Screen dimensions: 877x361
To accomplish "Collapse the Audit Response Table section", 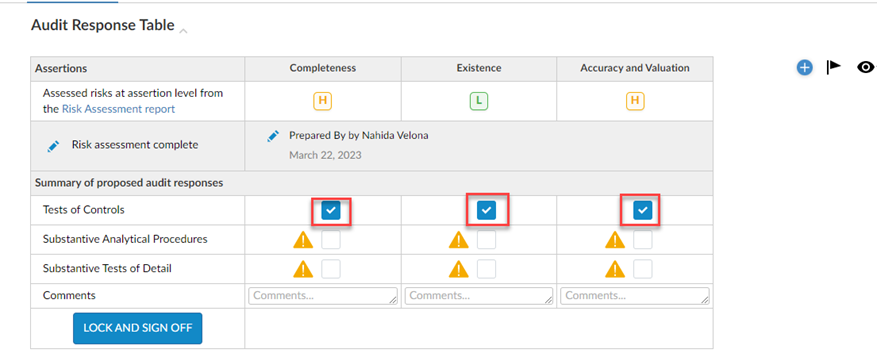I will pos(183,31).
